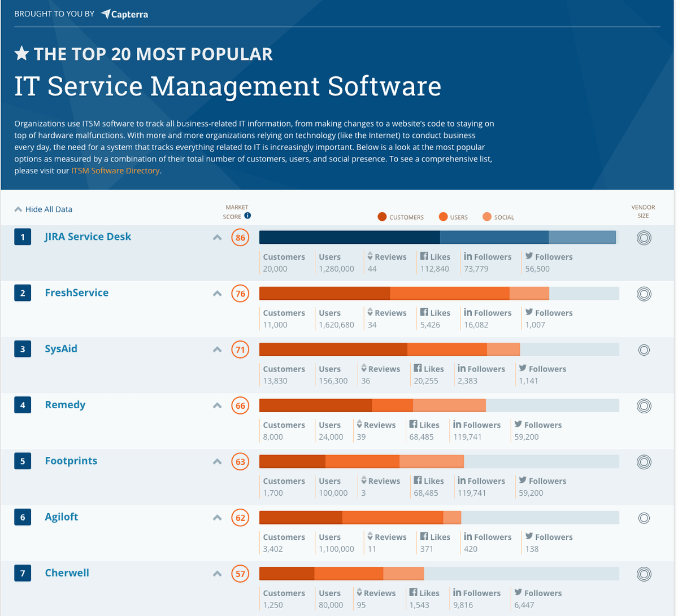Collapse JIRA Service Desk data chevron
This screenshot has height=616, width=678.
[217, 237]
